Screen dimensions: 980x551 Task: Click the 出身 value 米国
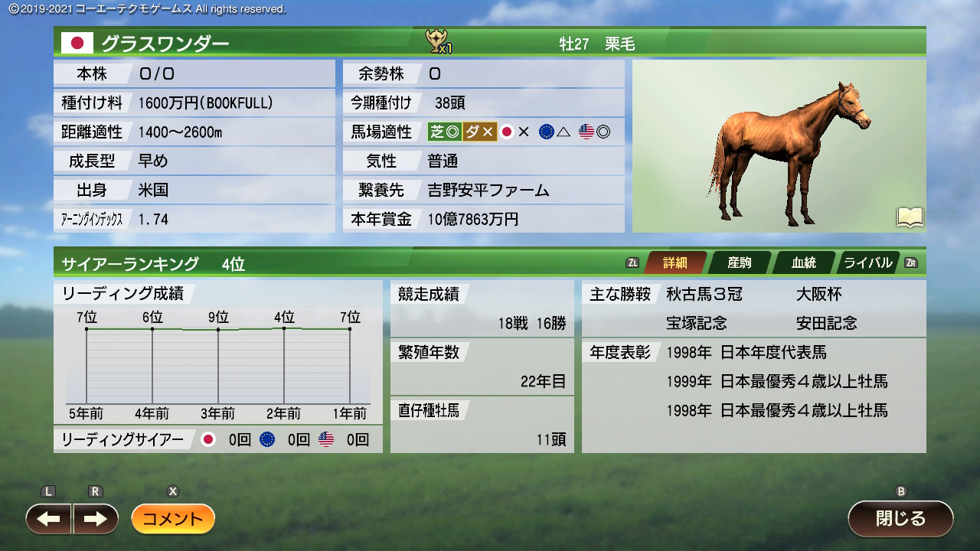click(153, 190)
